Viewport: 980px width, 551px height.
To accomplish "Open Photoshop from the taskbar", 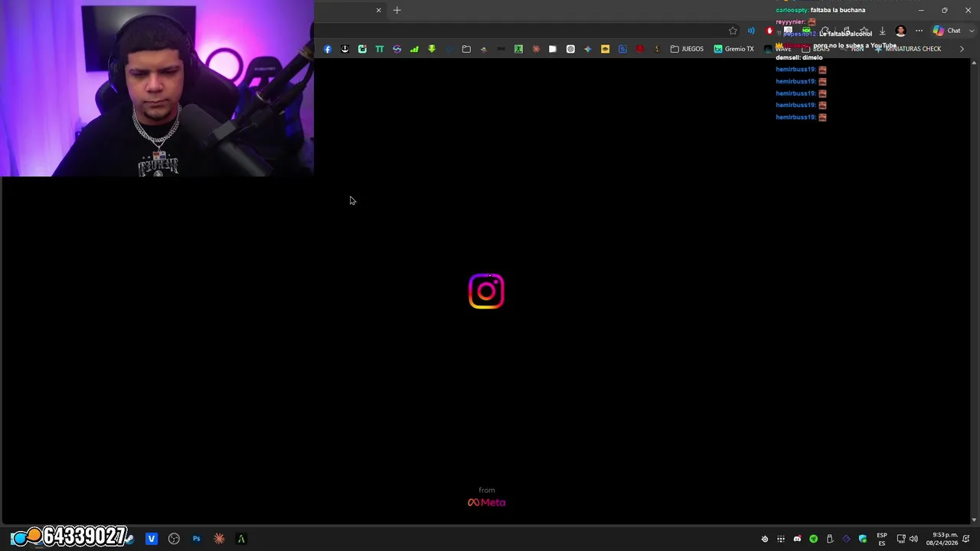I will [x=197, y=539].
